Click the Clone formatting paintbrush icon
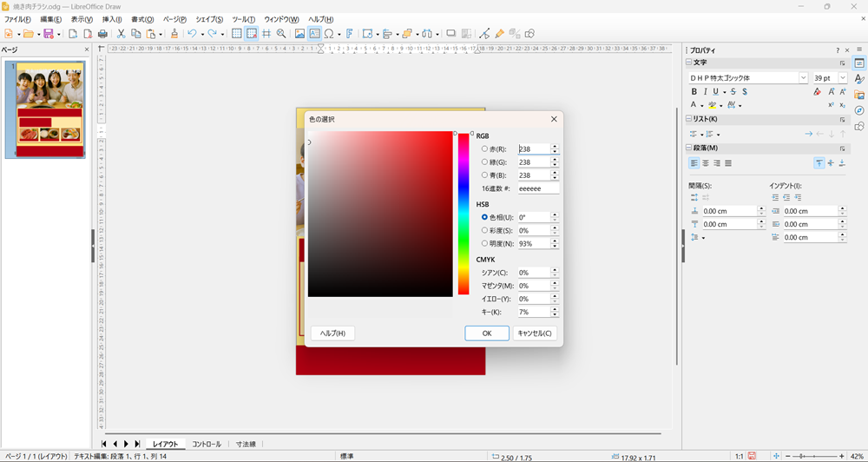 tap(174, 33)
